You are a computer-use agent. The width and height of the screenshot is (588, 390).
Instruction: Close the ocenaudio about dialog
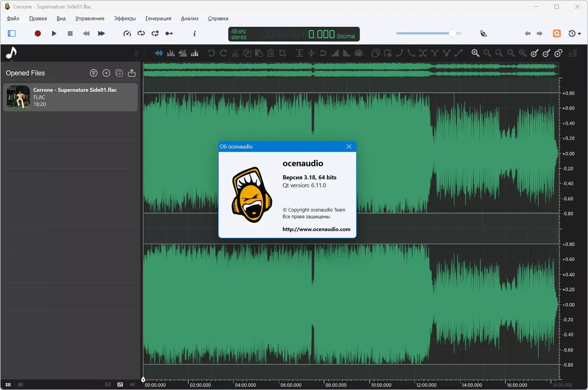[349, 146]
